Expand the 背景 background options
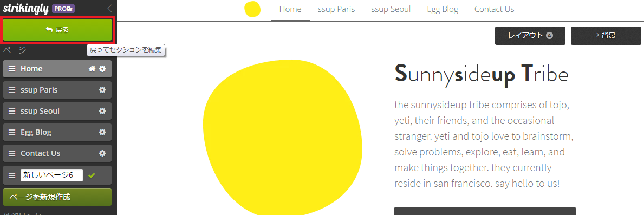 (x=606, y=36)
